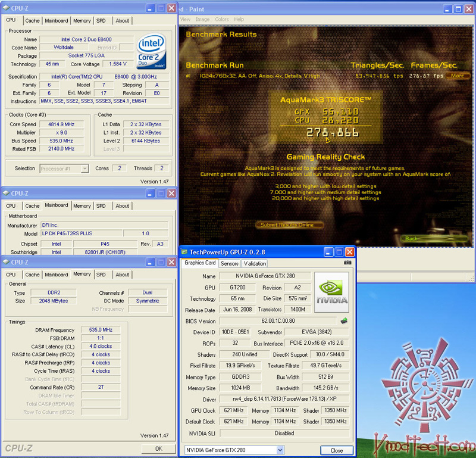
Task: Open Mainboard tab in top CPU-Z window
Action: coord(57,21)
